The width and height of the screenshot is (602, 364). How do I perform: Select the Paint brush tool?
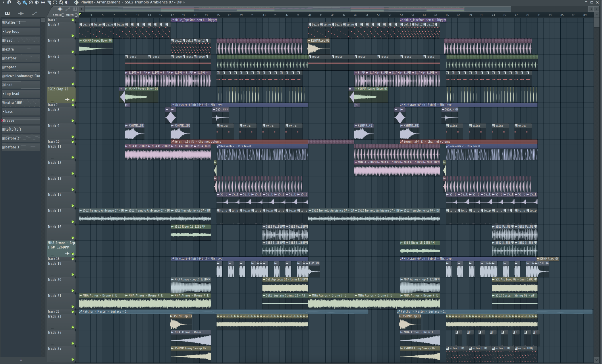pyautogui.click(x=25, y=2)
